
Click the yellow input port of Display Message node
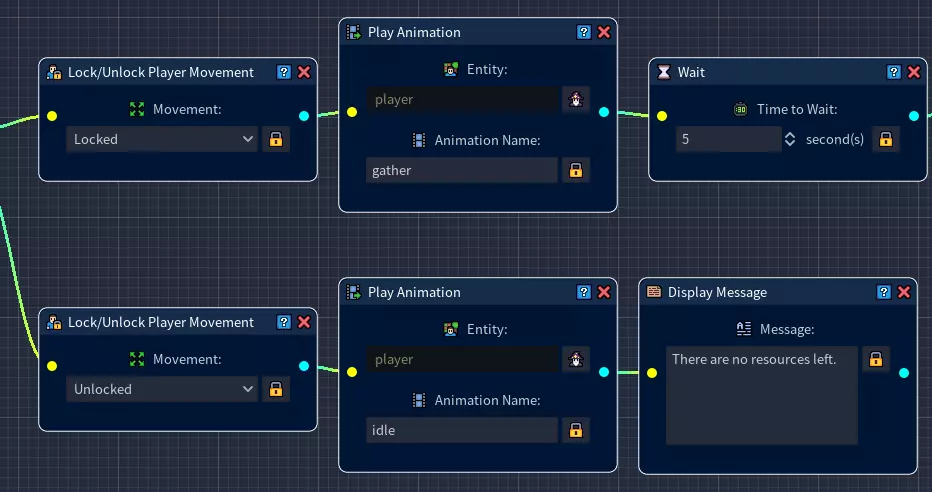tap(652, 373)
